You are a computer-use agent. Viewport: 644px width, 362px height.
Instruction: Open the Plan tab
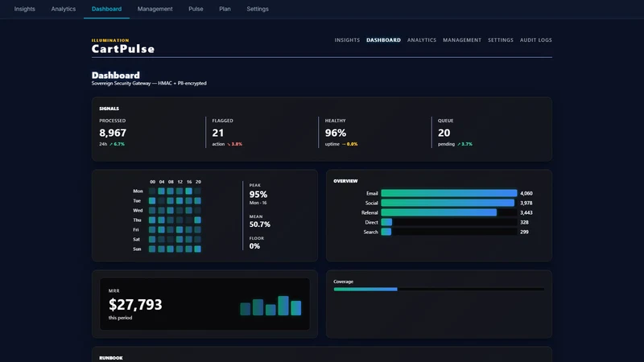(x=225, y=9)
